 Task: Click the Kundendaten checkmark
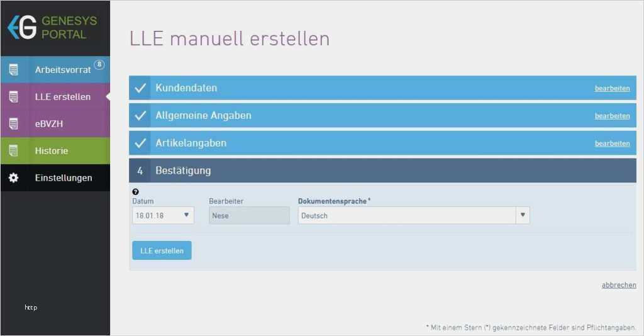click(x=140, y=88)
